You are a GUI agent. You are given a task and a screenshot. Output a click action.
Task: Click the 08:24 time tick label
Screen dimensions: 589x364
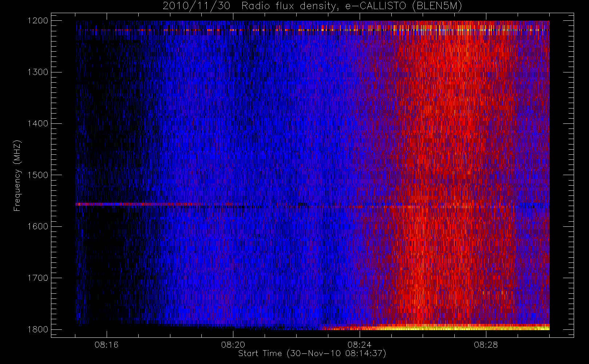point(360,345)
